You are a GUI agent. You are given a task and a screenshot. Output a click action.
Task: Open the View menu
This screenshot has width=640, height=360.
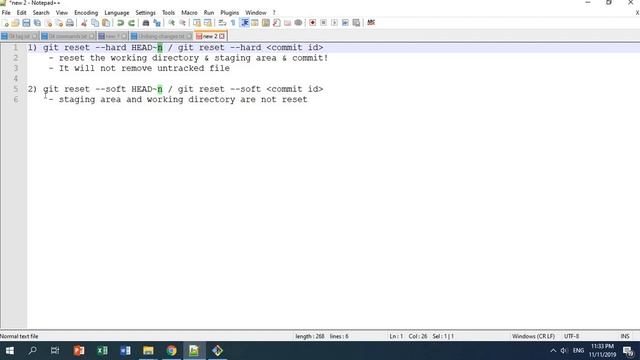62,13
